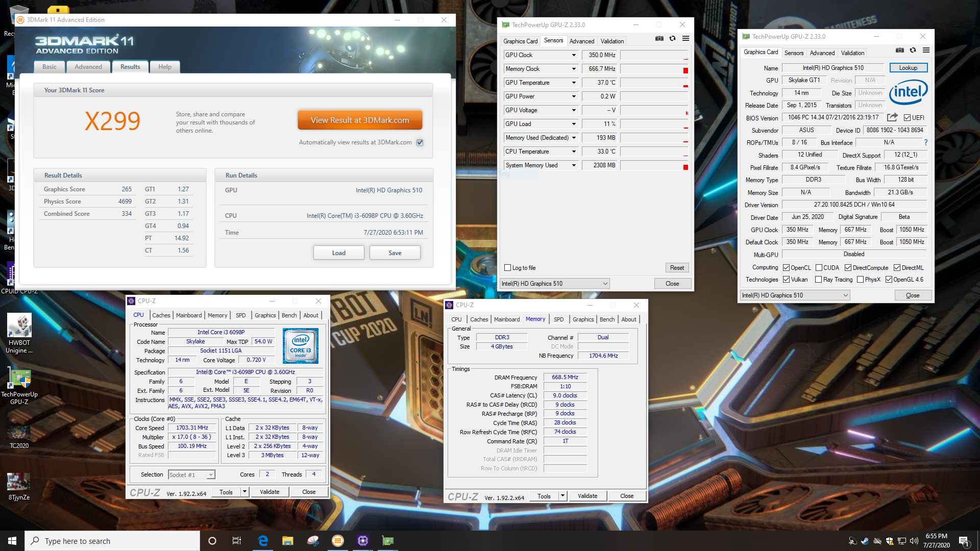Viewport: 980px width, 551px height.
Task: Click the X299 score text
Action: pyautogui.click(x=112, y=121)
